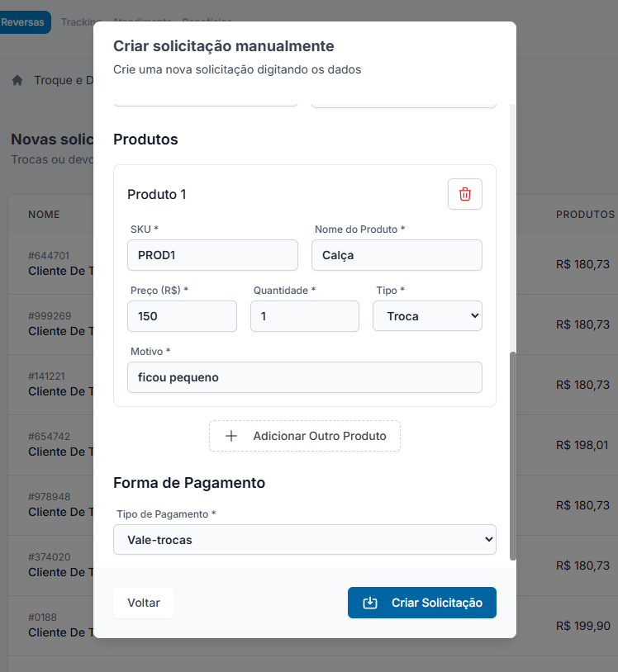Click the plus icon to add another product

point(231,436)
